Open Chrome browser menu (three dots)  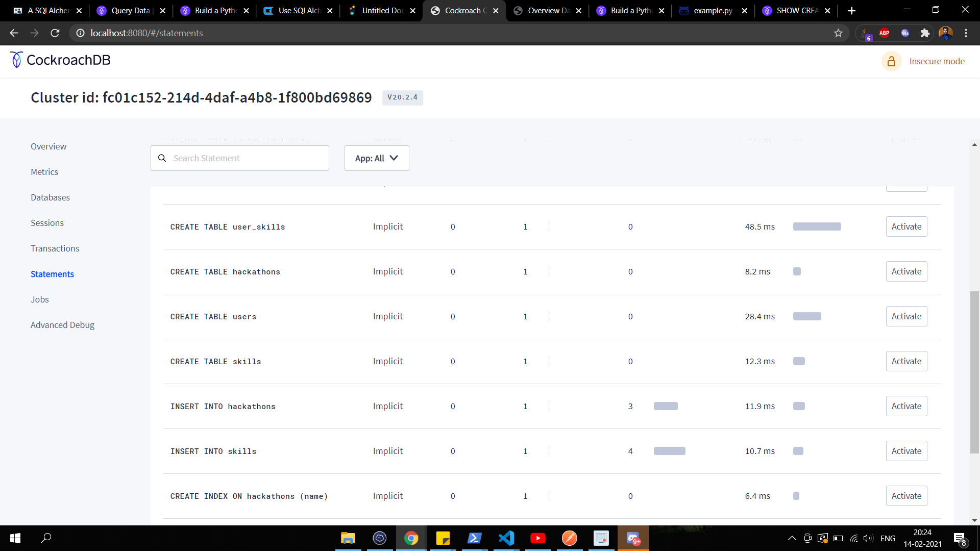tap(966, 33)
